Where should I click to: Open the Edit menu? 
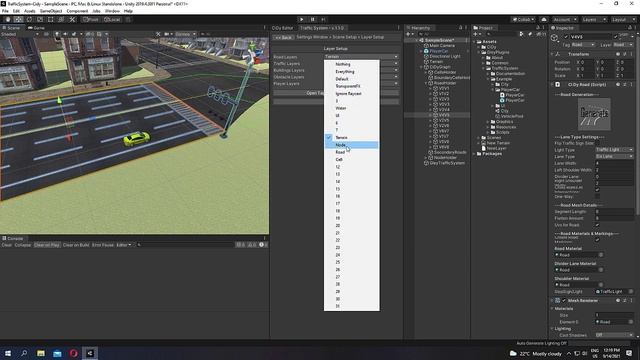coord(16,11)
